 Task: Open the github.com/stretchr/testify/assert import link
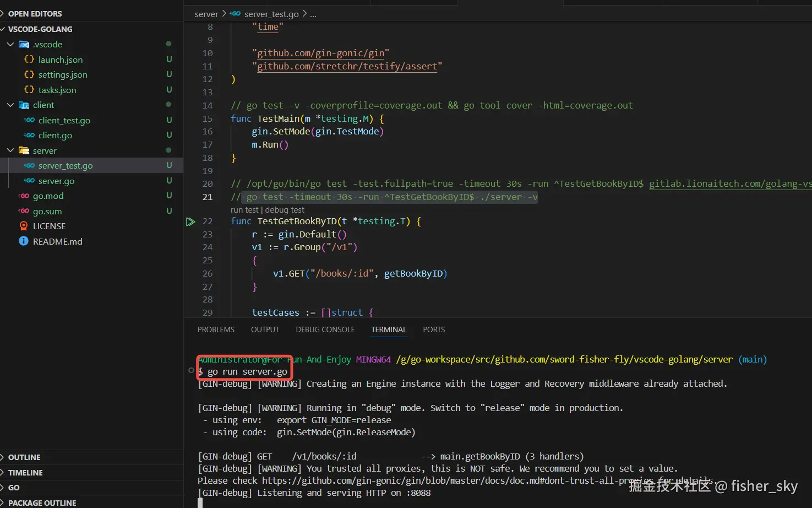(347, 66)
